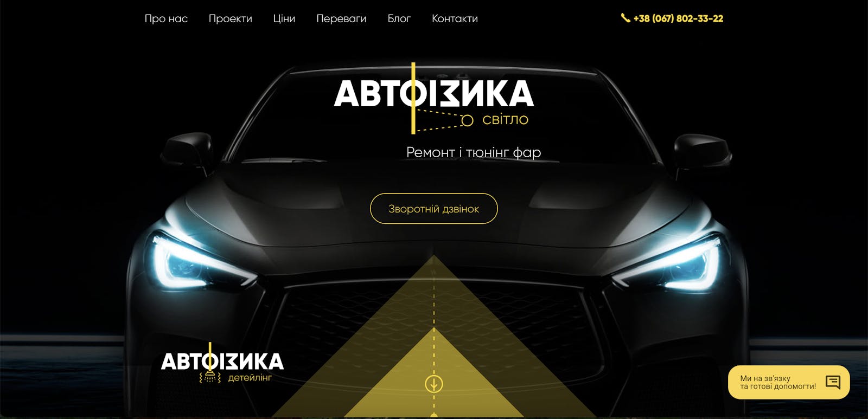Image resolution: width=868 pixels, height=419 pixels.
Task: Call the number +38 (067) 802-33-22
Action: [678, 18]
